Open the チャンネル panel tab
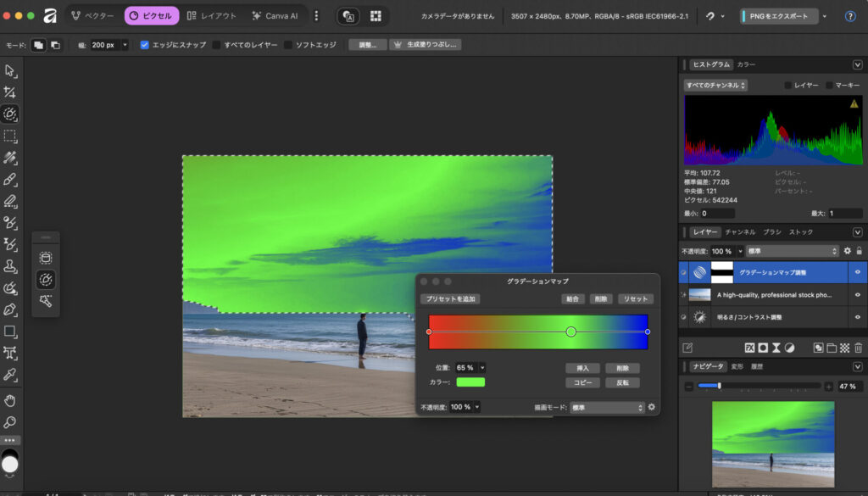868x496 pixels. (x=740, y=231)
